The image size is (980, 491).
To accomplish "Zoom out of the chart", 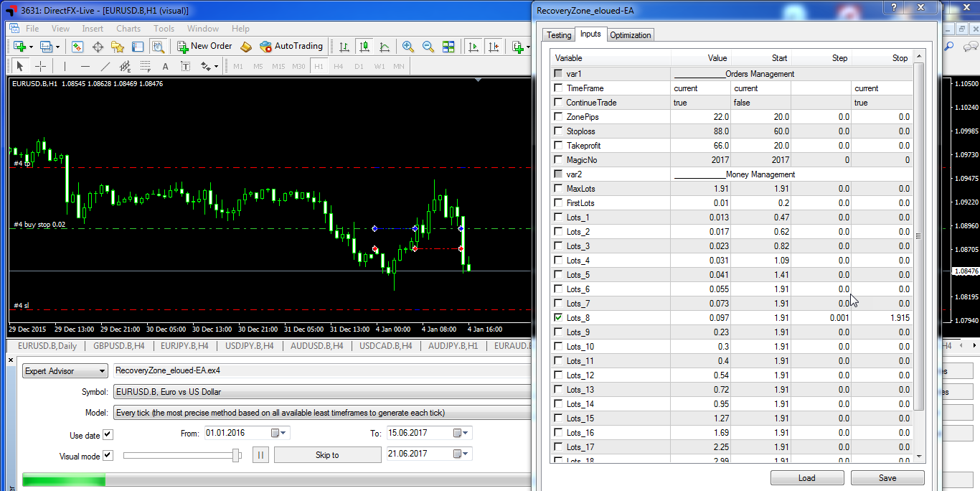I will (428, 47).
